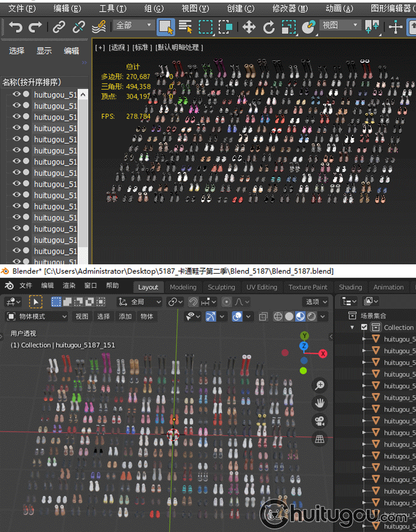Image resolution: width=416 pixels, height=532 pixels.
Task: Choose the Rectangular Selection Region tool
Action: click(205, 27)
